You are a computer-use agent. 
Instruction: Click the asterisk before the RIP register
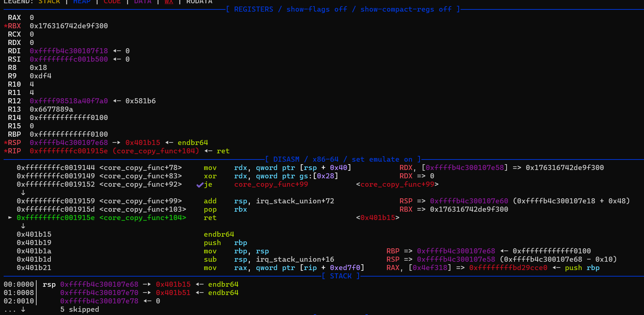click(6, 152)
